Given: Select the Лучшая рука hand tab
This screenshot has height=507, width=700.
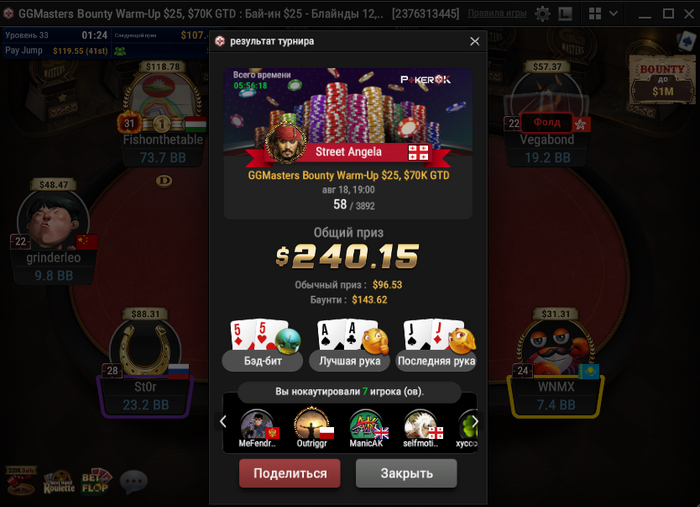Looking at the screenshot, I should click(350, 361).
